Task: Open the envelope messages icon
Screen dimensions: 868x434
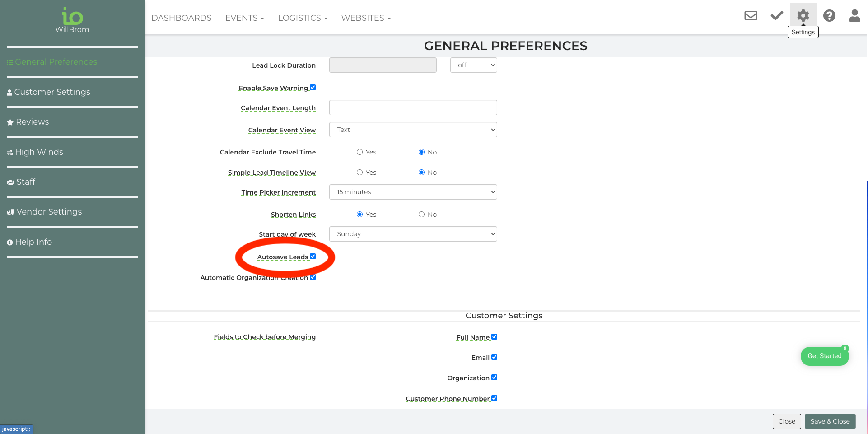Action: pos(751,16)
